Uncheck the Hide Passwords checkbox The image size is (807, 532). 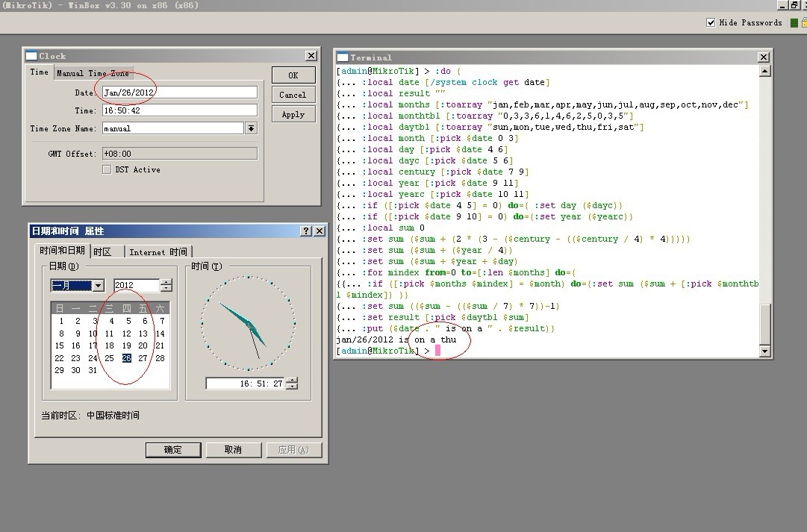tap(709, 22)
